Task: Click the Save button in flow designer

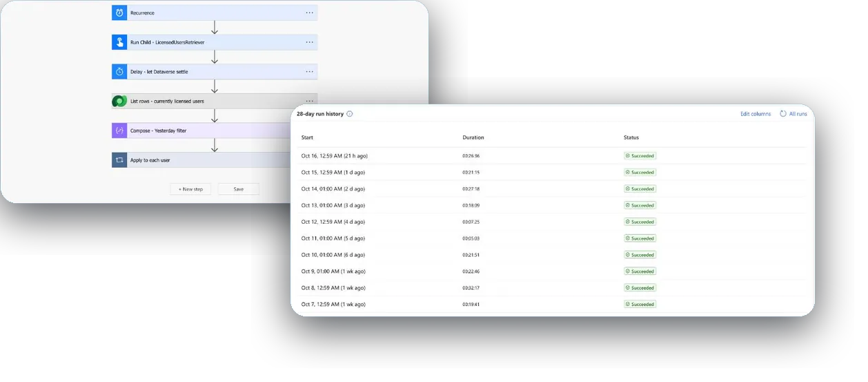Action: click(x=239, y=189)
